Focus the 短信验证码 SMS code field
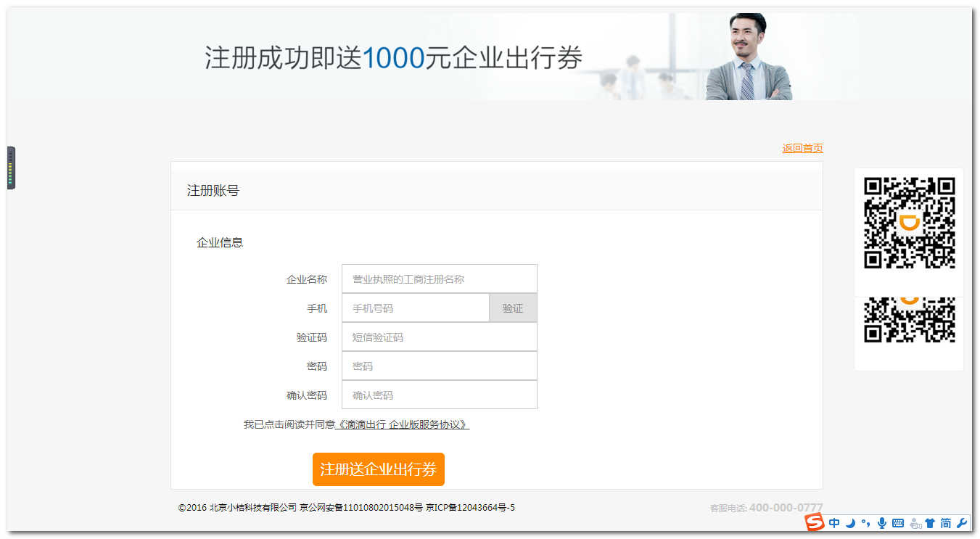This screenshot has width=980, height=539. pos(440,337)
